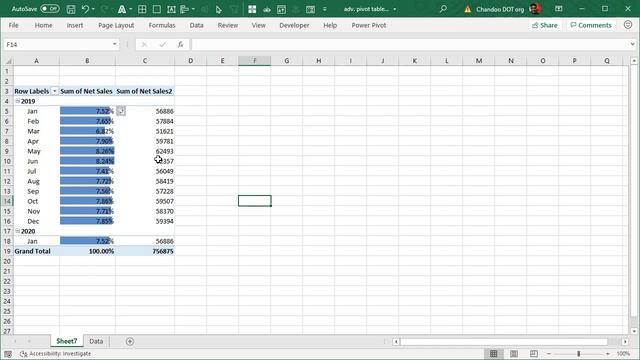Screen dimensions: 640x360
Task: Switch to Page Break Preview icon
Action: pyautogui.click(x=533, y=353)
